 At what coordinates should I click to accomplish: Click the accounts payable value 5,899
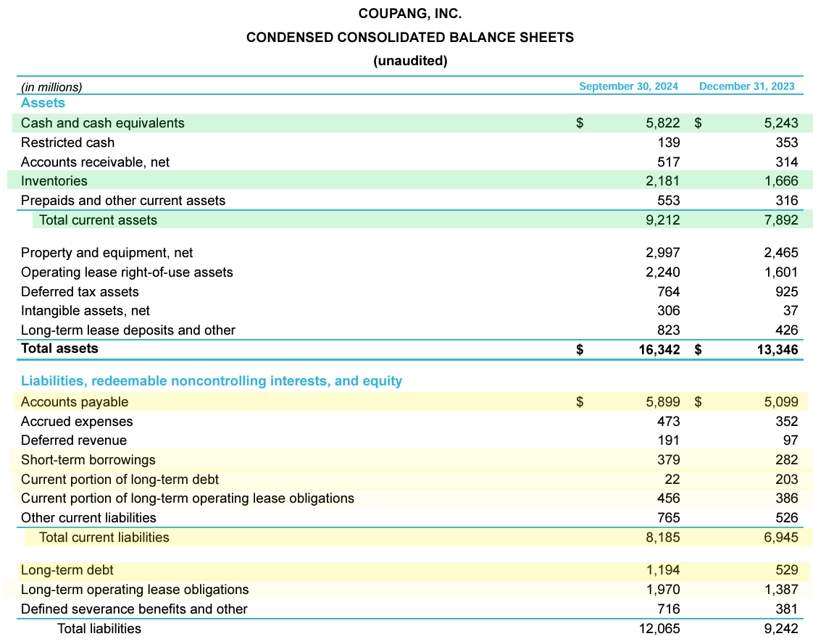pos(662,402)
